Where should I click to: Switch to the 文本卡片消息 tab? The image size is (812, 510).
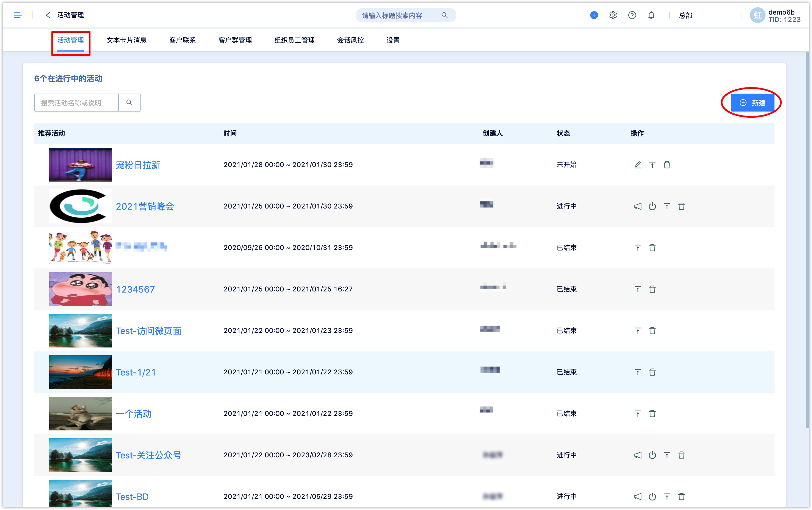126,40
